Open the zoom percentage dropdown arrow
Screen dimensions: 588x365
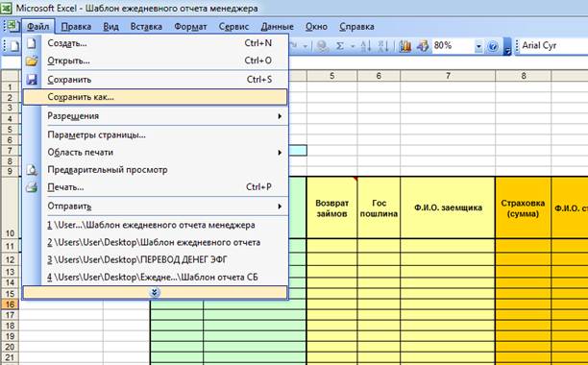(x=478, y=46)
